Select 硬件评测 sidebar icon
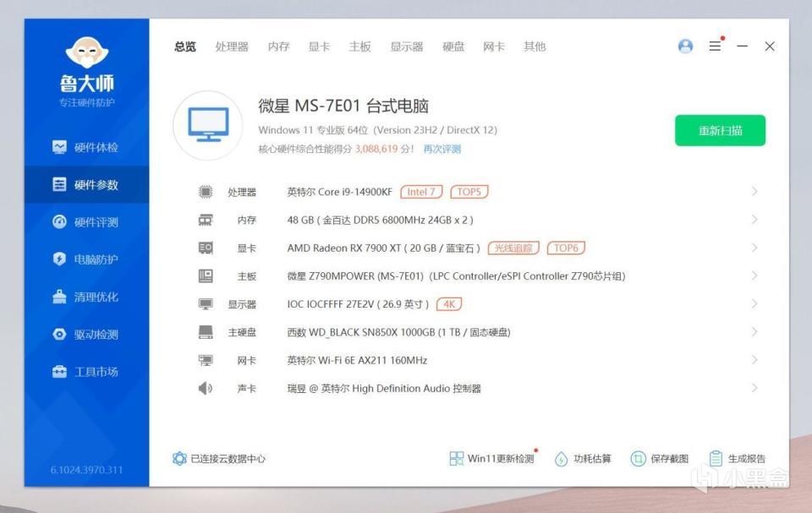Image resolution: width=812 pixels, height=513 pixels. pos(59,222)
